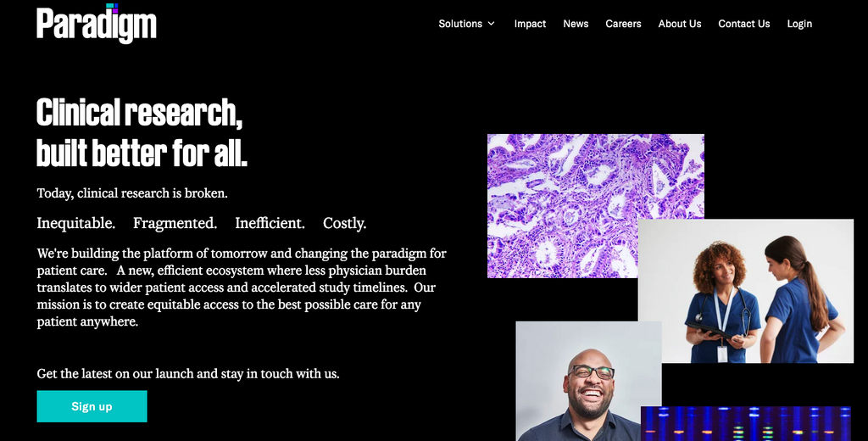Screen dimensions: 868x441
Task: Click the Login link
Action: [x=799, y=24]
